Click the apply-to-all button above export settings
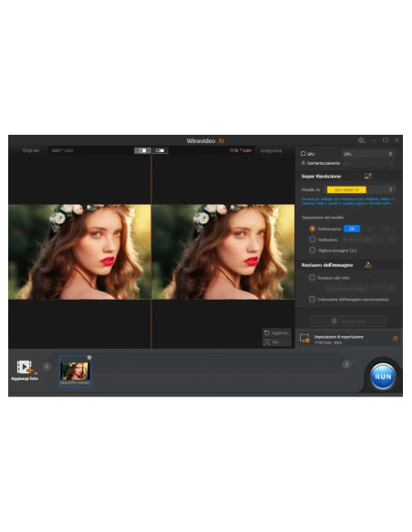 (348, 321)
